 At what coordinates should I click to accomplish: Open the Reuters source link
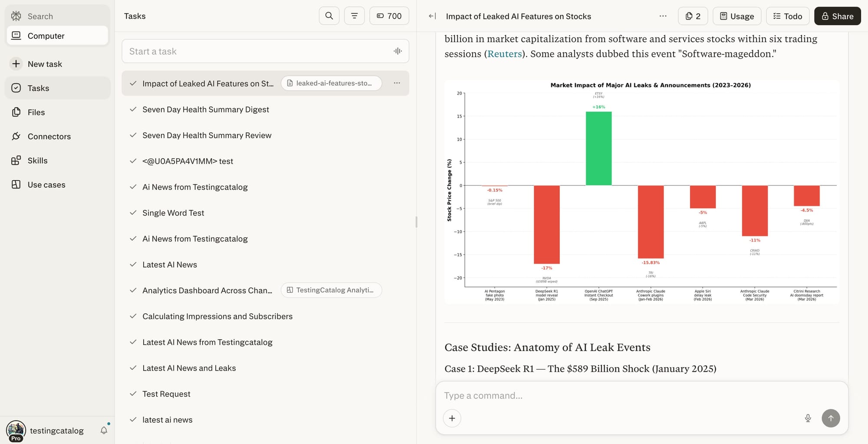click(x=504, y=54)
